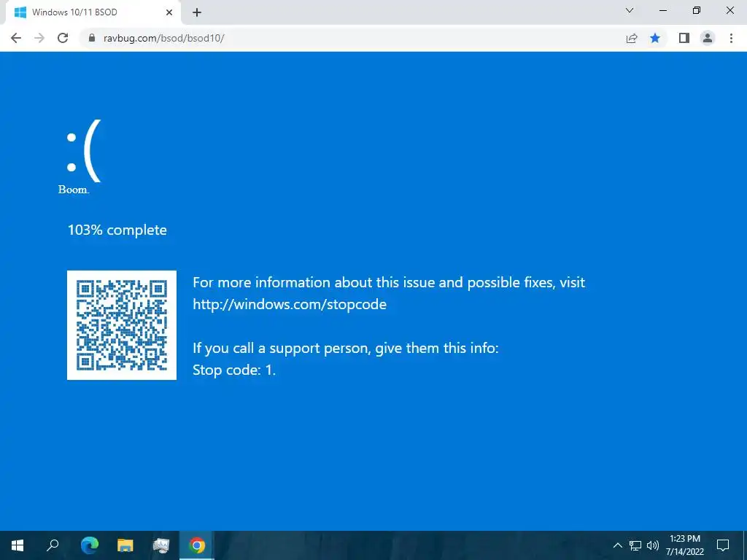Open a new tab with the plus button

click(x=197, y=12)
